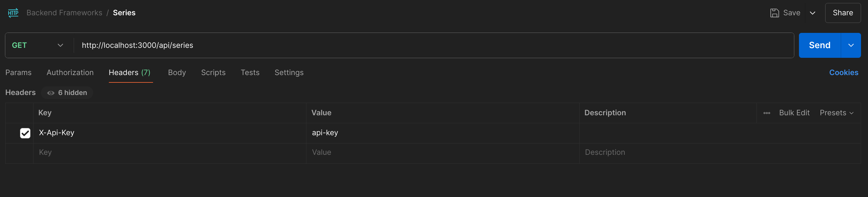Open the Settings tab
Viewport: 868px width, 197px height.
point(289,72)
